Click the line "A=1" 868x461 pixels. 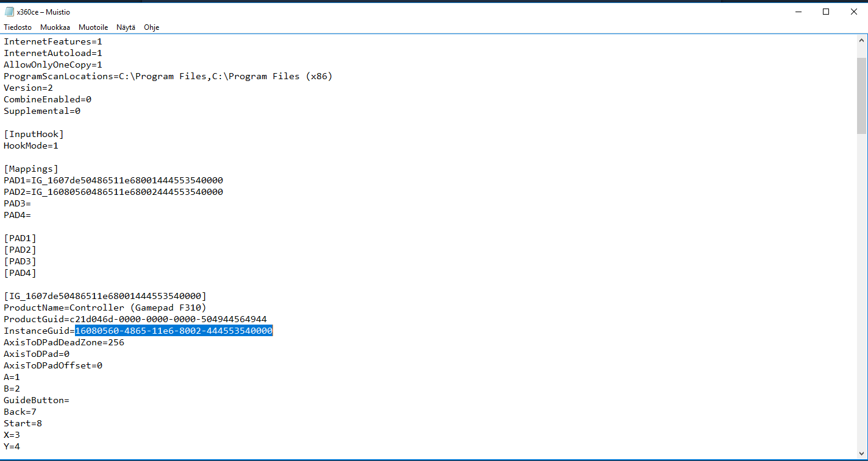pyautogui.click(x=12, y=377)
